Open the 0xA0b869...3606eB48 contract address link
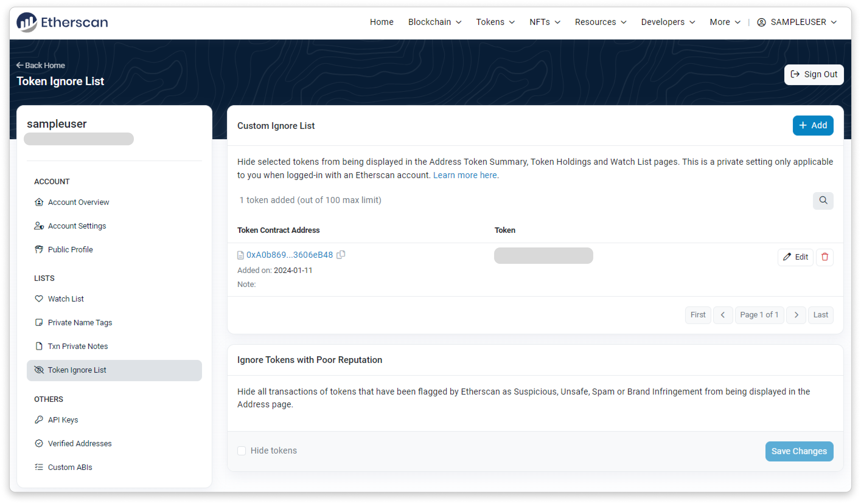The image size is (861, 504). 289,255
